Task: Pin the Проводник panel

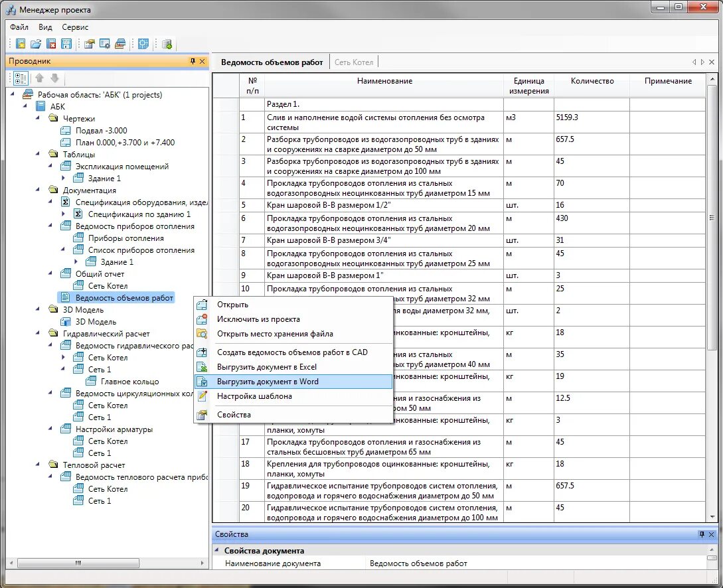Action: pos(193,61)
